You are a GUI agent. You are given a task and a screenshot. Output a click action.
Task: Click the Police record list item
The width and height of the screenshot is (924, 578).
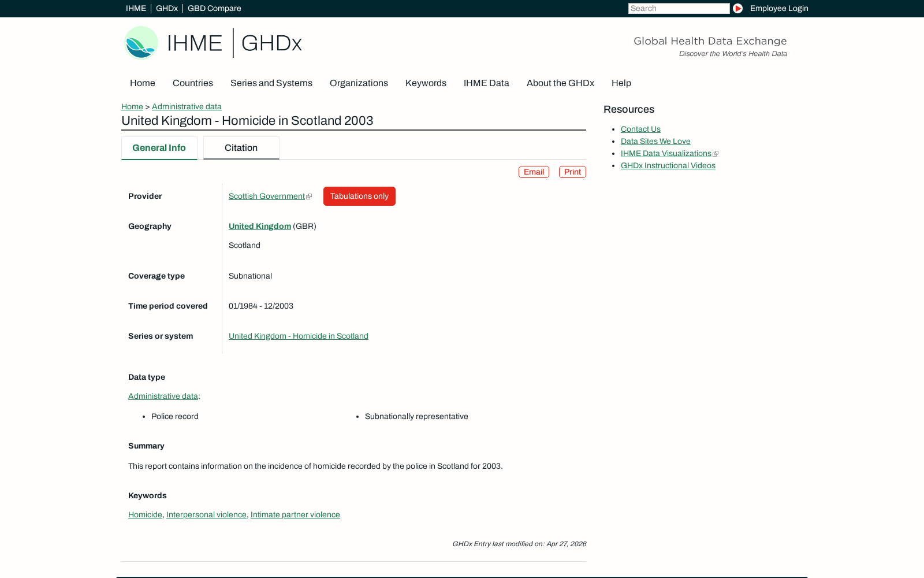[175, 416]
